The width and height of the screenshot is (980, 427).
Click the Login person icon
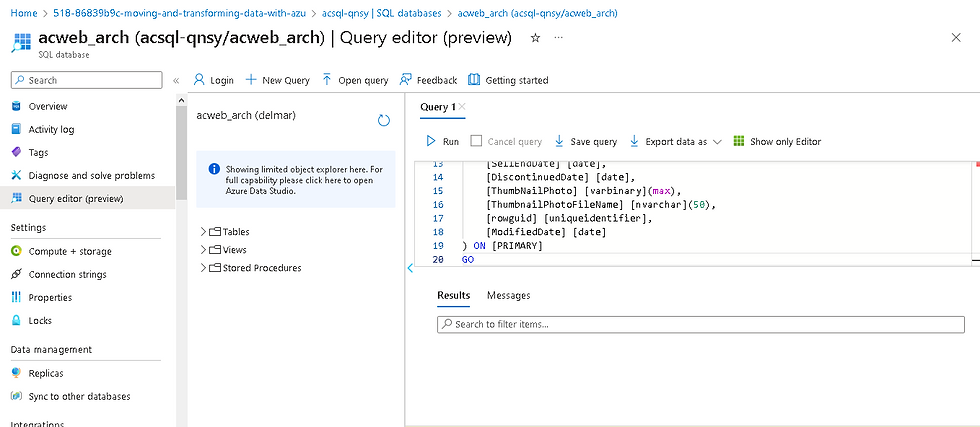(199, 80)
